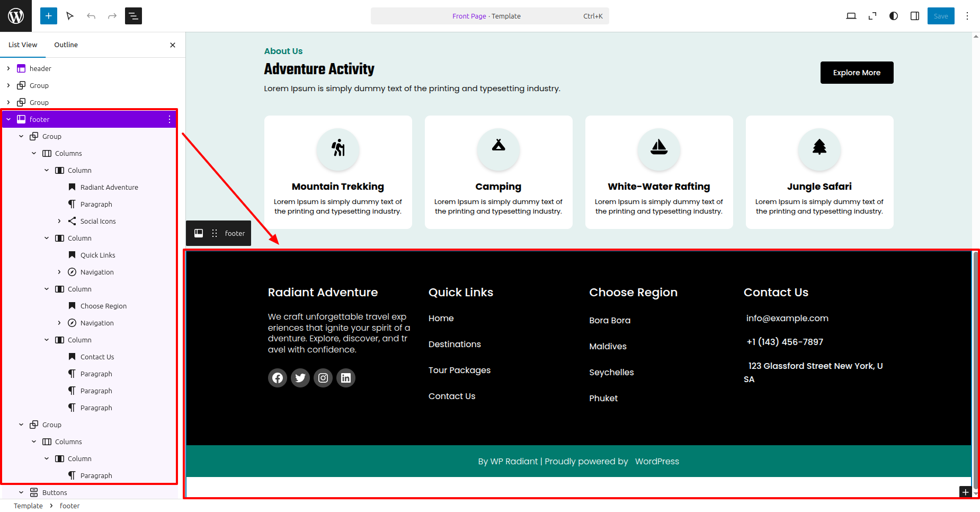Switch to the Outline tab
The height and width of the screenshot is (512, 980).
[x=66, y=45]
